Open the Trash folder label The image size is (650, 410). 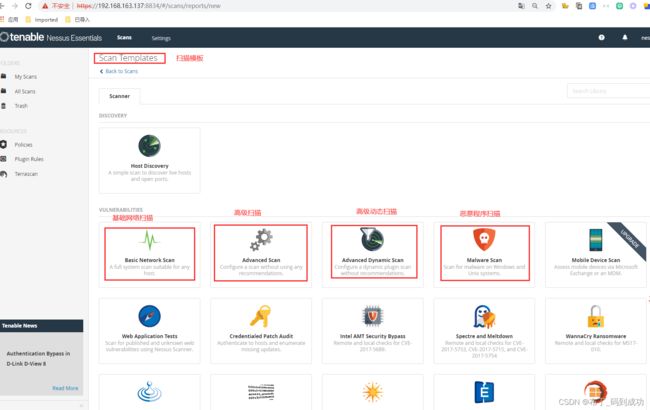click(21, 106)
